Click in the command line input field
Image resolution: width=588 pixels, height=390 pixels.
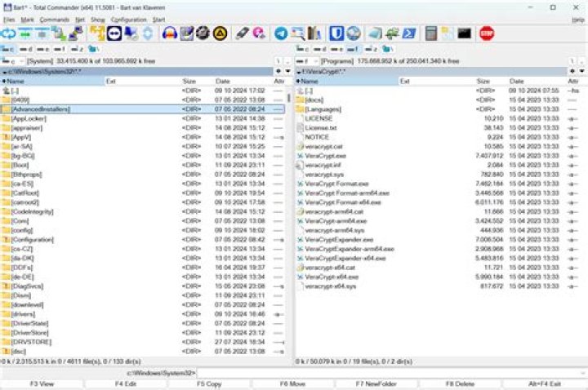click(388, 373)
